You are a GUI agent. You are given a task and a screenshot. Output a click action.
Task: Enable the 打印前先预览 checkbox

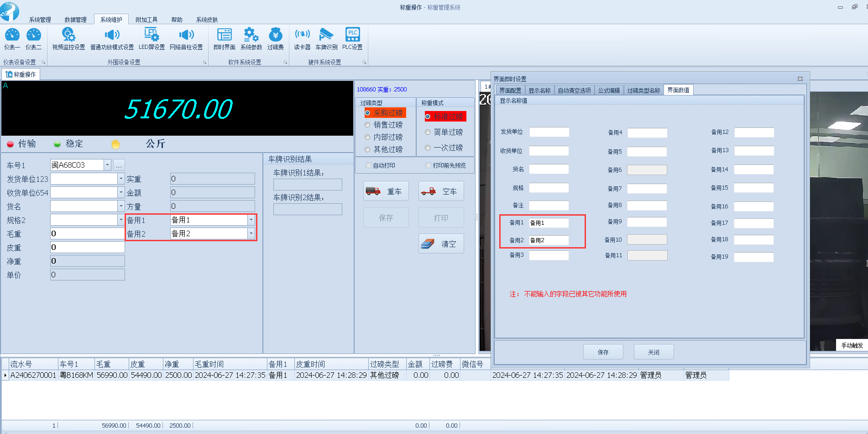click(428, 165)
